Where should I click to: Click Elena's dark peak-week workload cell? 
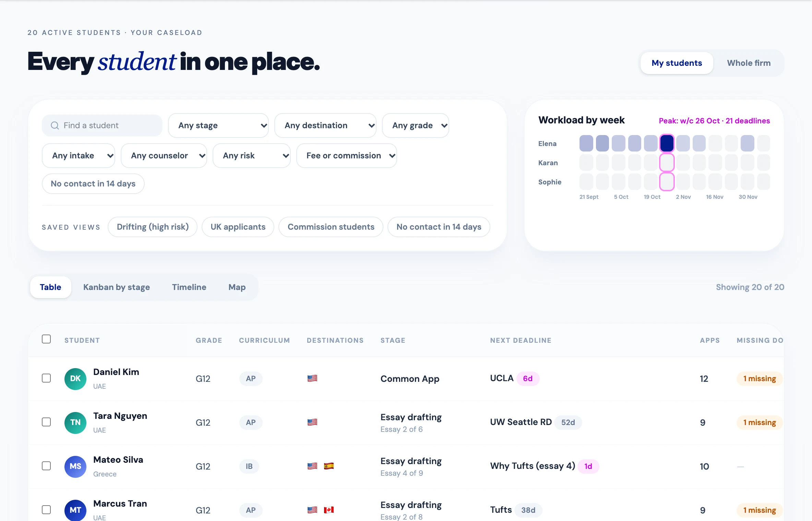[667, 143]
